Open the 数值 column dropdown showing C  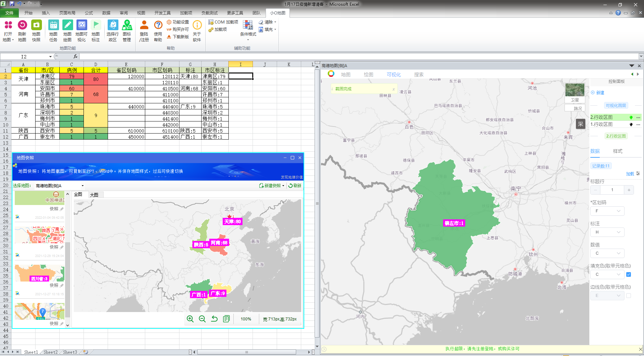point(607,253)
